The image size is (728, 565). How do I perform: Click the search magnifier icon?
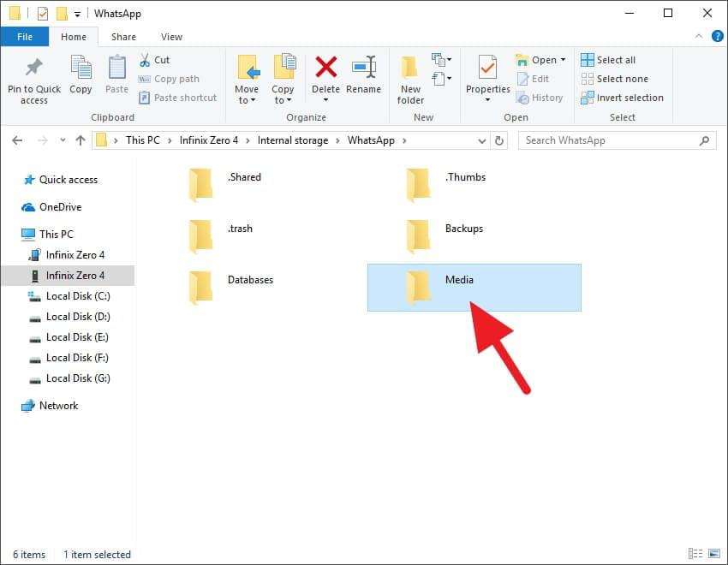pos(704,140)
